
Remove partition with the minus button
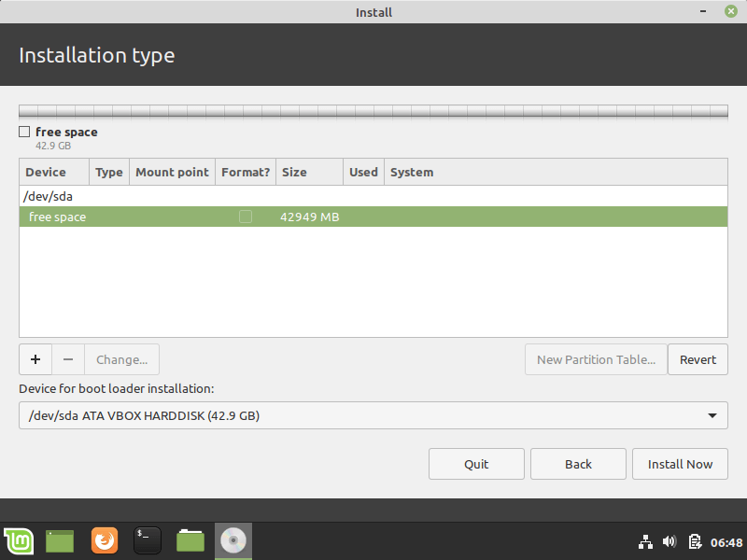coord(68,359)
